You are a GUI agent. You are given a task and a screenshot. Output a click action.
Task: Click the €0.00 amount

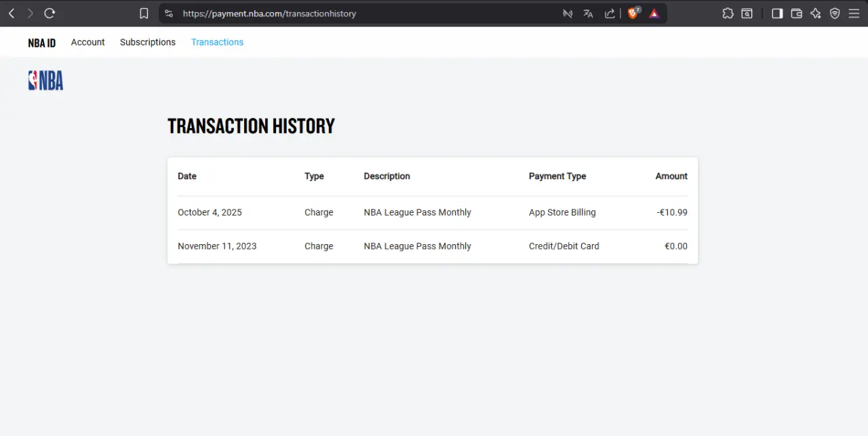click(x=676, y=246)
